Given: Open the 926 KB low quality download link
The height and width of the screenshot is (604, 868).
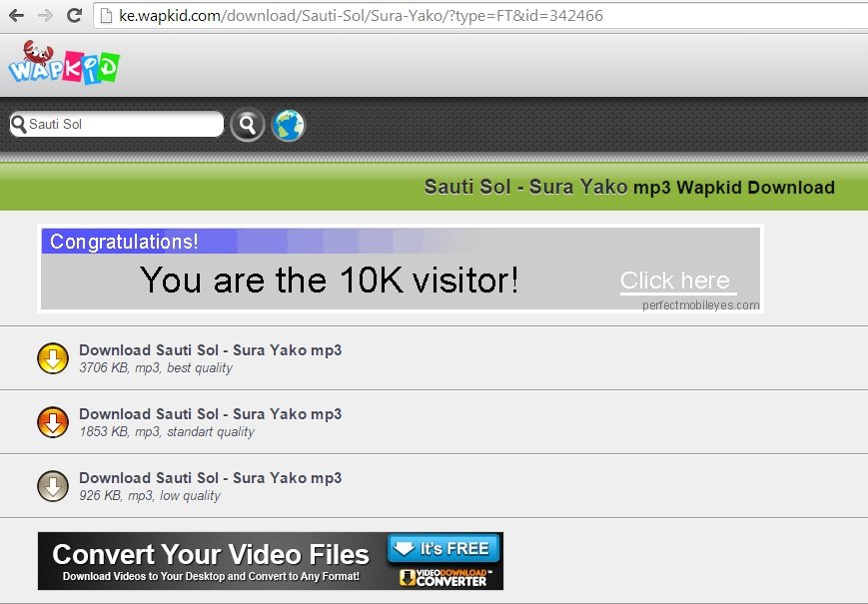Looking at the screenshot, I should click(x=210, y=478).
